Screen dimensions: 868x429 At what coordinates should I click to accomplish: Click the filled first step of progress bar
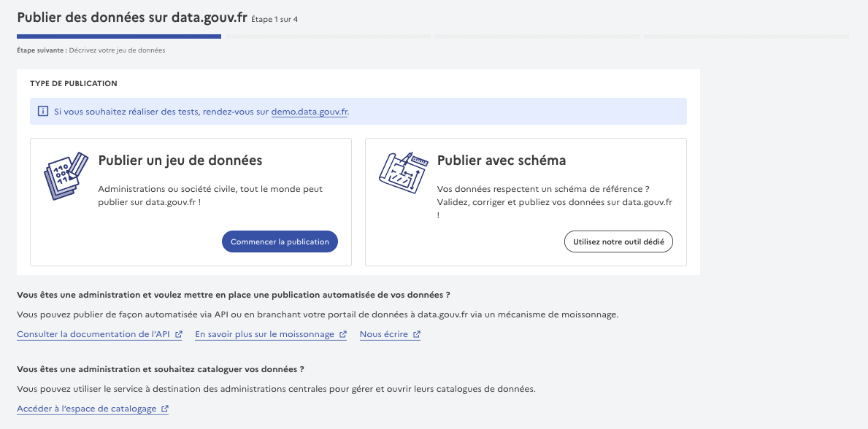[119, 36]
